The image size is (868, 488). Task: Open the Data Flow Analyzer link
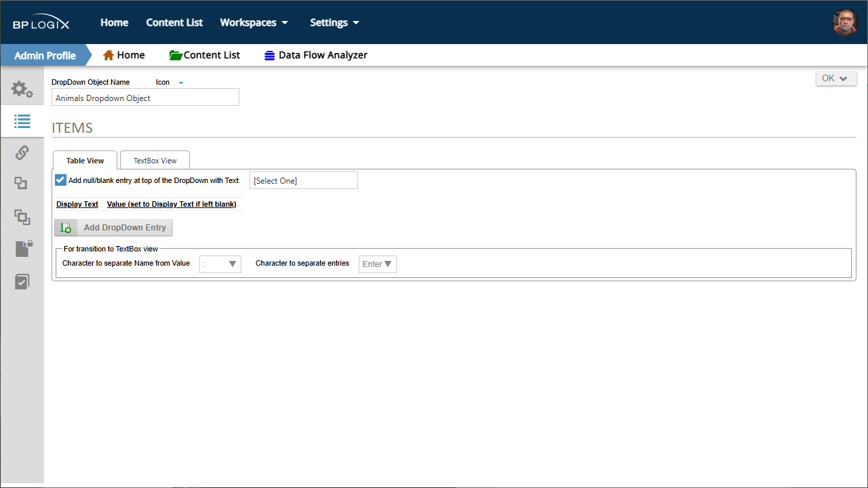click(x=323, y=55)
